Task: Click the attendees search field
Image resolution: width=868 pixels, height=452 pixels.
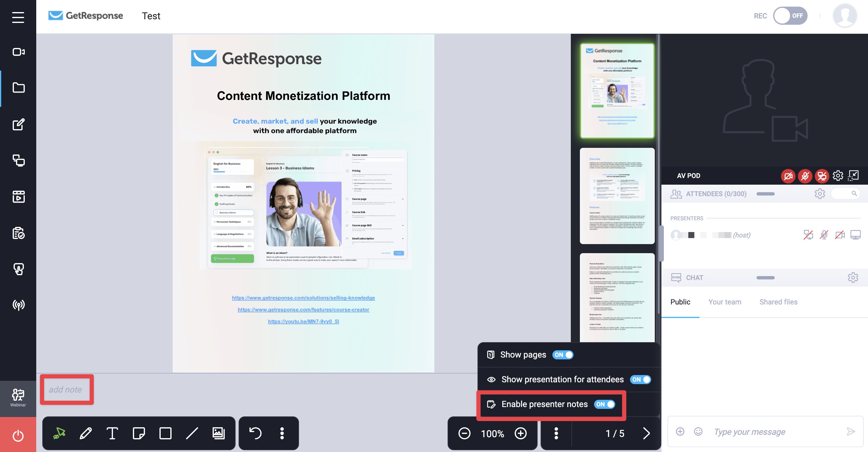Action: click(845, 193)
